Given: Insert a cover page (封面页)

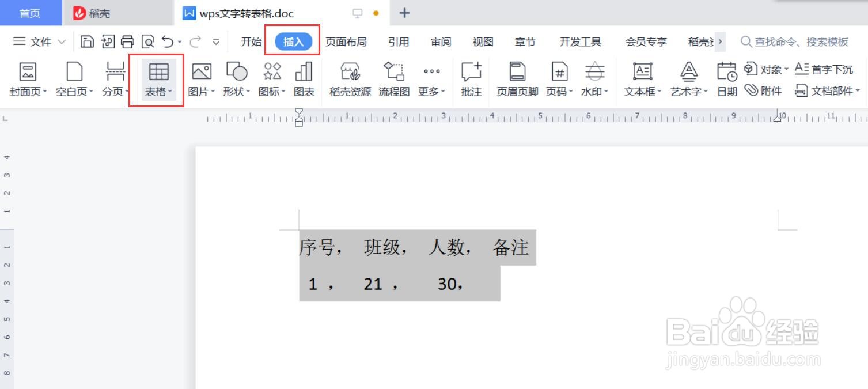Looking at the screenshot, I should (x=28, y=79).
